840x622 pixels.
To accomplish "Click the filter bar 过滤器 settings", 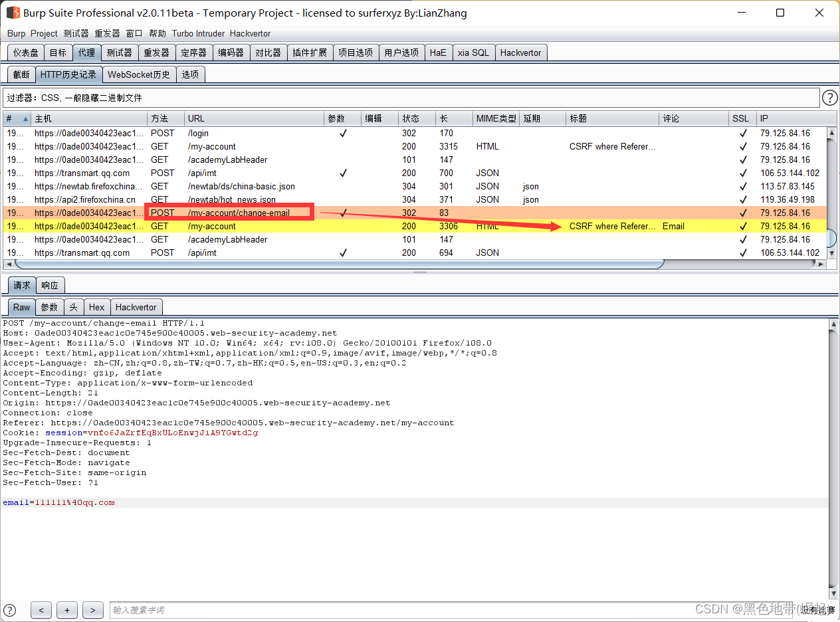I will click(411, 98).
